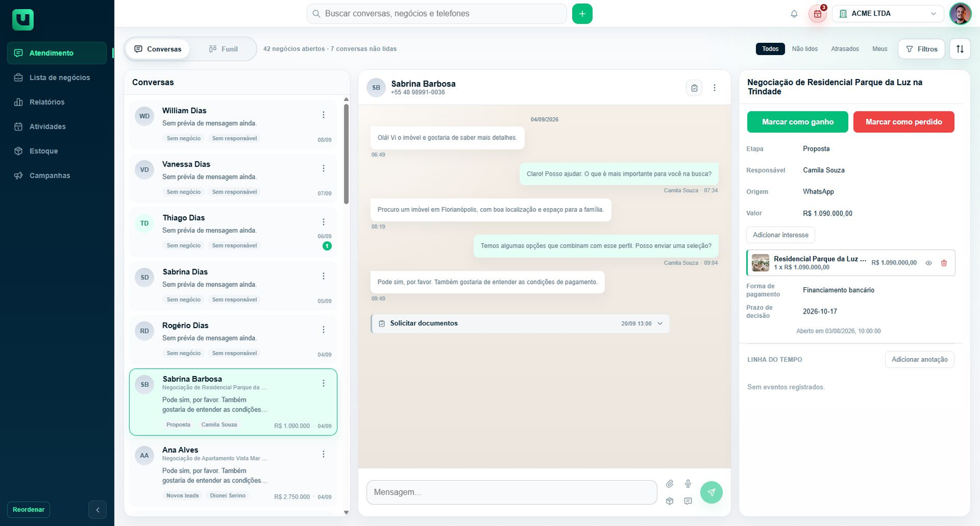Click the attach file paperclip icon
The width and height of the screenshot is (980, 526).
click(x=669, y=484)
